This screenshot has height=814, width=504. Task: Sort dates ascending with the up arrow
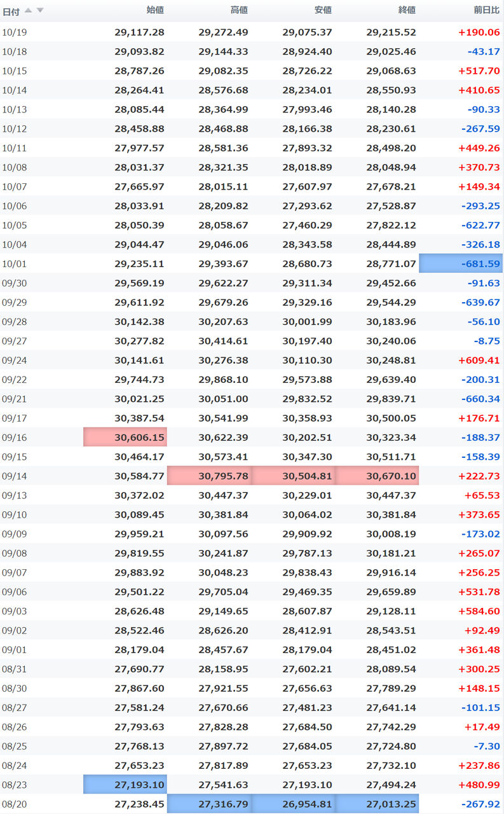click(28, 10)
